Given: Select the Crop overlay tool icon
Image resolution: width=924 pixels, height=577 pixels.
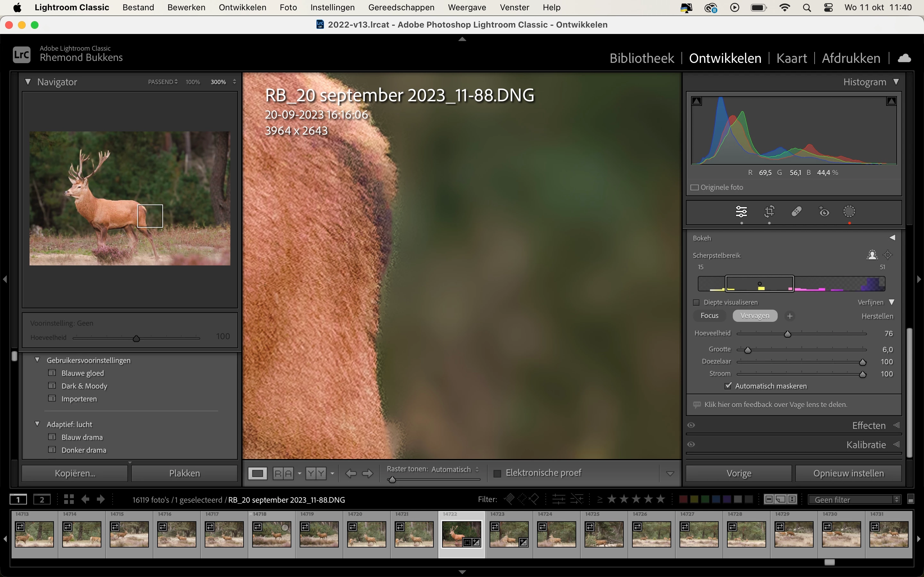Looking at the screenshot, I should click(769, 212).
